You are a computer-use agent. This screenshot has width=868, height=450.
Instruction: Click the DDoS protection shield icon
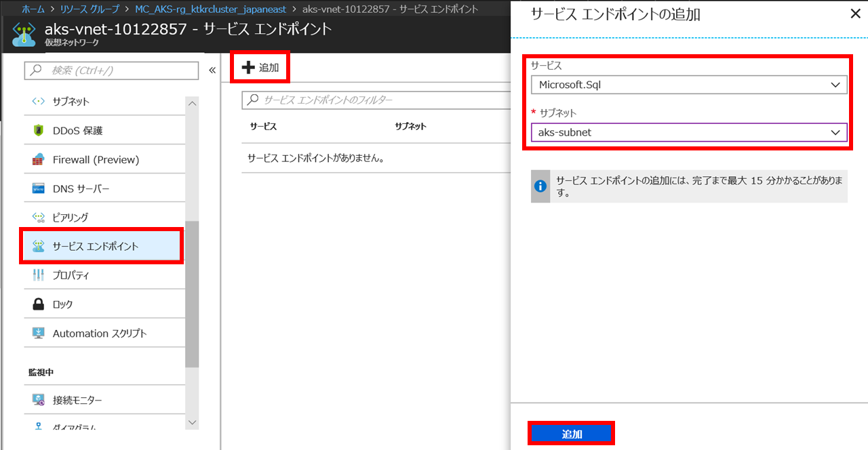[39, 131]
